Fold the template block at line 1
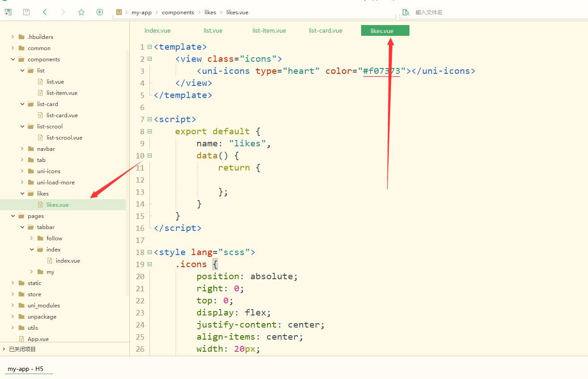 (x=149, y=47)
